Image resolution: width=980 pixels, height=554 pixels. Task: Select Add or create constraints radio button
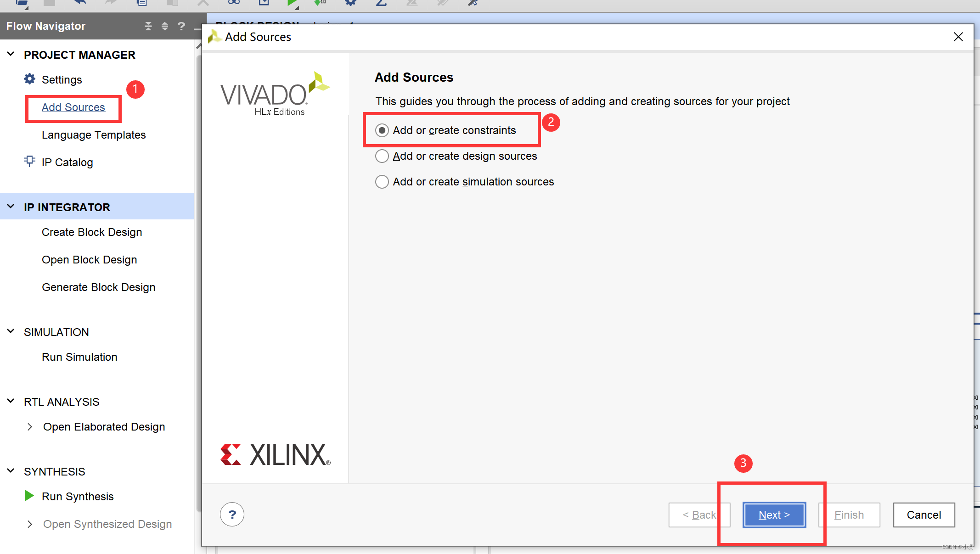coord(382,130)
